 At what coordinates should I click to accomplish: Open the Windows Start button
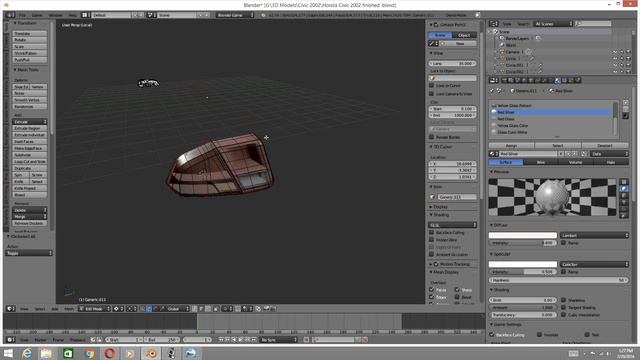pyautogui.click(x=8, y=353)
